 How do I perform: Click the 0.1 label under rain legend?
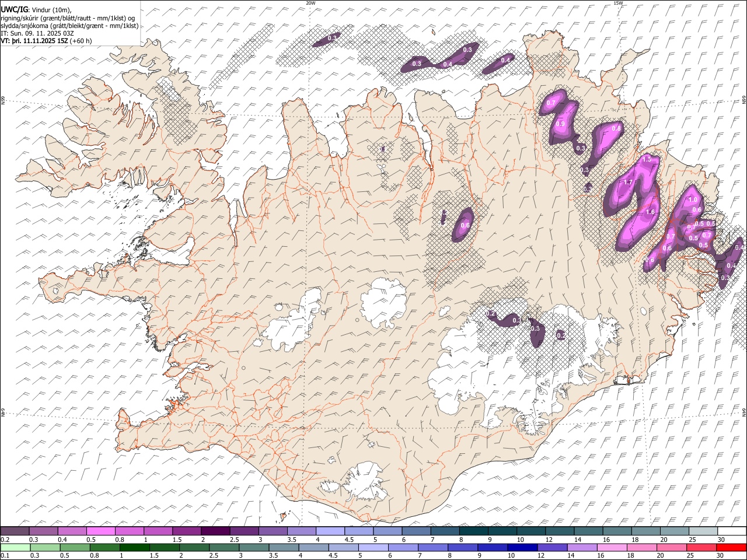[5, 556]
